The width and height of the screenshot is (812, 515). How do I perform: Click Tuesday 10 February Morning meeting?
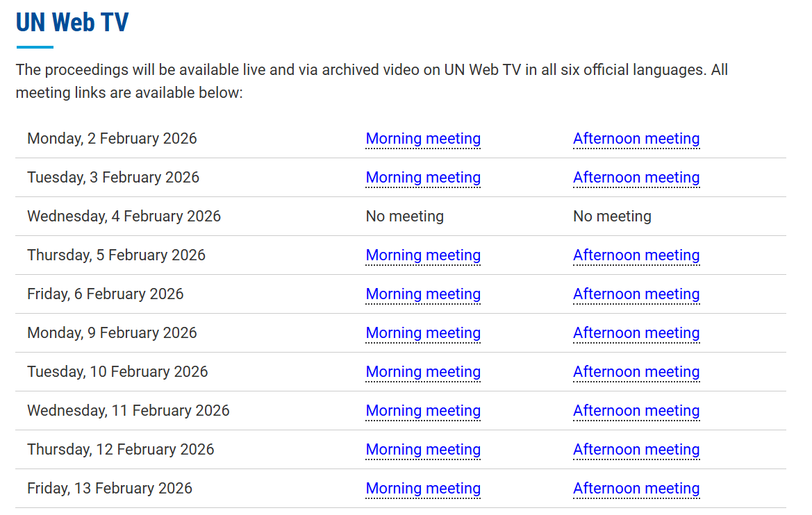click(423, 372)
